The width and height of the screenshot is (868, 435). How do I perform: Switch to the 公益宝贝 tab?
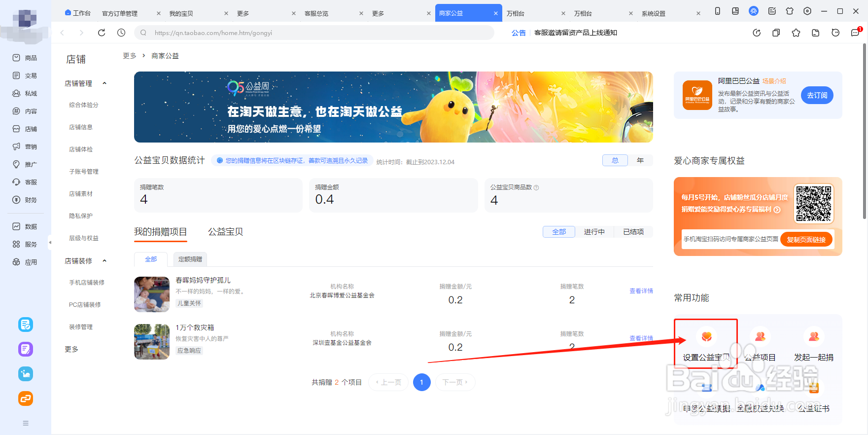point(225,232)
